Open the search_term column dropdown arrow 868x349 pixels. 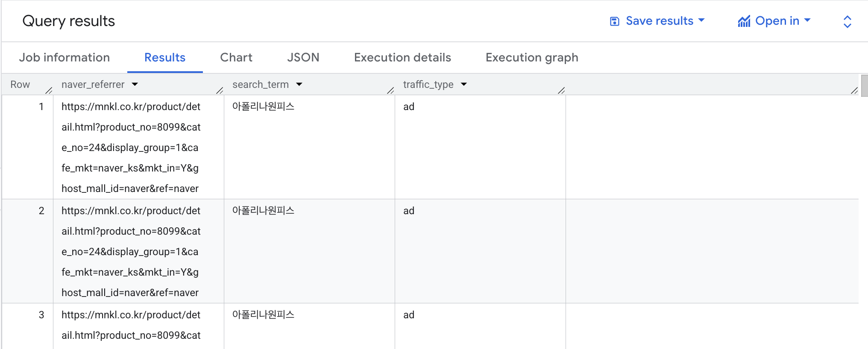299,84
